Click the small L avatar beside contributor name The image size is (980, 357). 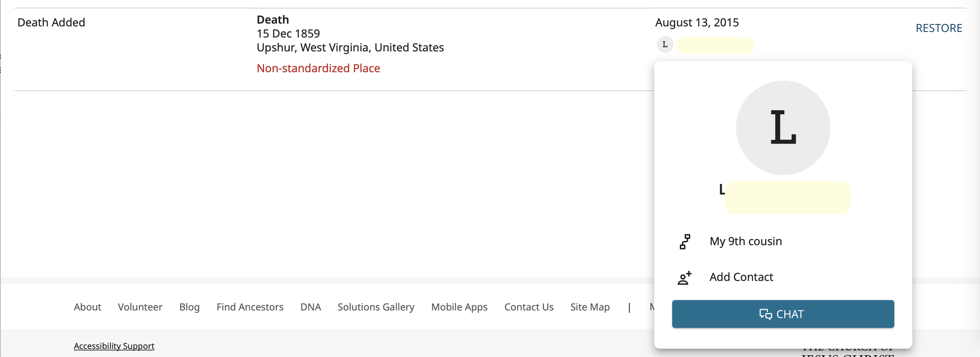tap(665, 44)
